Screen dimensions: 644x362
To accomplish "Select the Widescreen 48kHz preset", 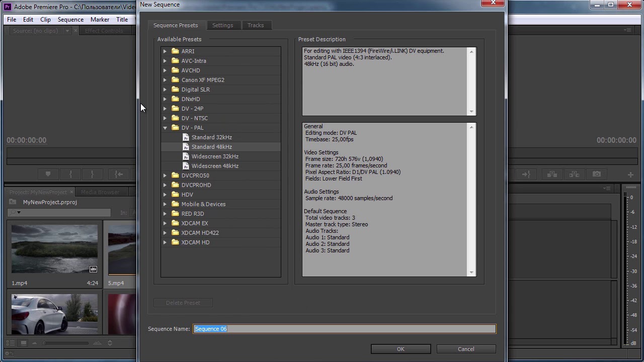I will click(215, 166).
